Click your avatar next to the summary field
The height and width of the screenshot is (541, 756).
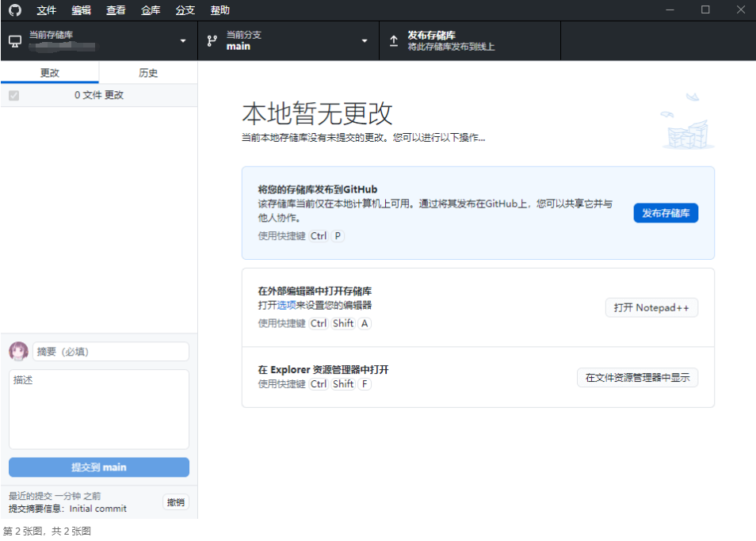17,351
